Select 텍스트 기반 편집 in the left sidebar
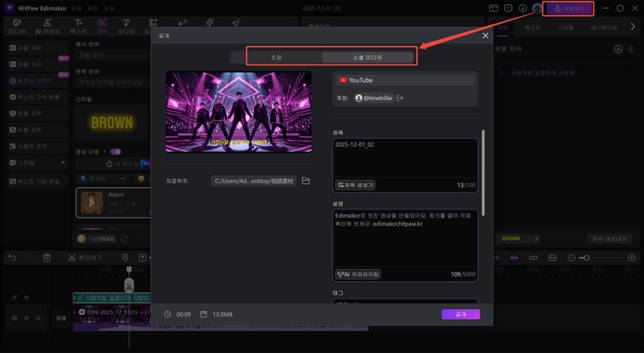 pos(37,181)
